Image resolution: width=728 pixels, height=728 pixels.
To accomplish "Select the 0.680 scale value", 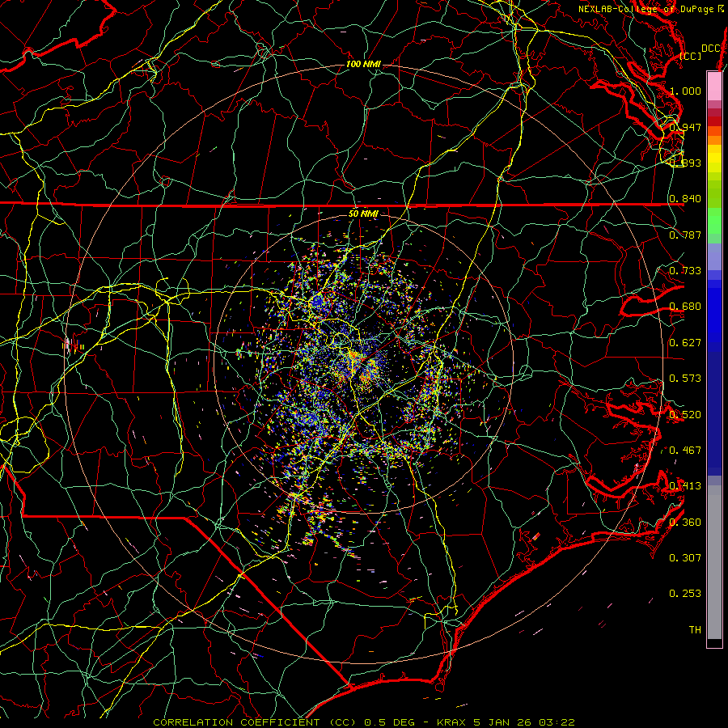I will 685,307.
